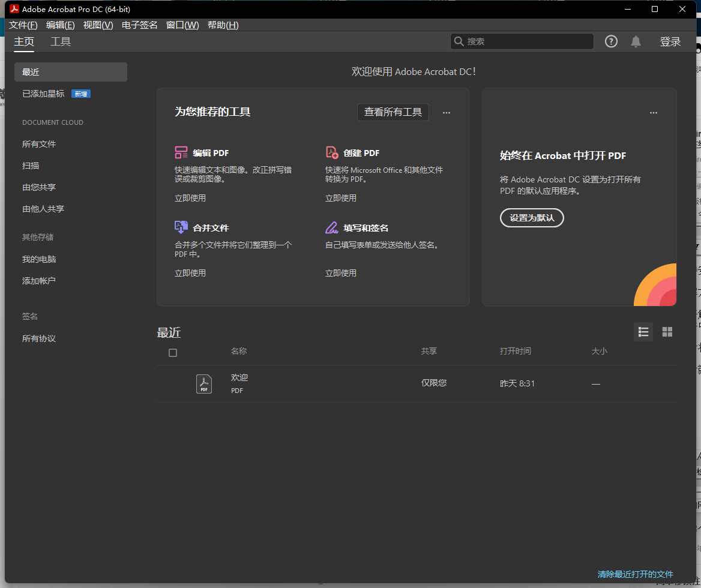Click the Adobe Acrobat logo icon
Screen dimensions: 701x588
[14, 9]
